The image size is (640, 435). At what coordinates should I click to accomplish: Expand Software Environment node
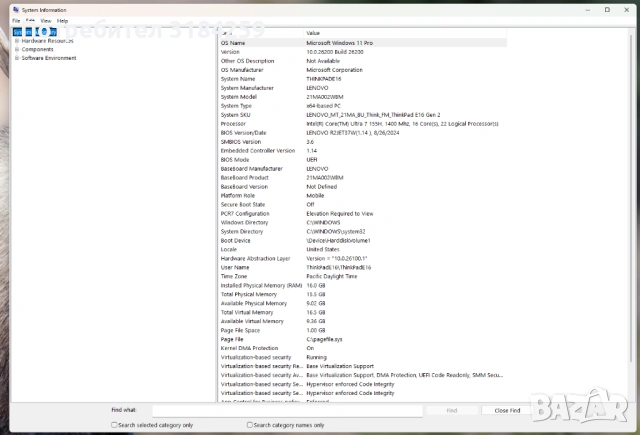[17, 58]
